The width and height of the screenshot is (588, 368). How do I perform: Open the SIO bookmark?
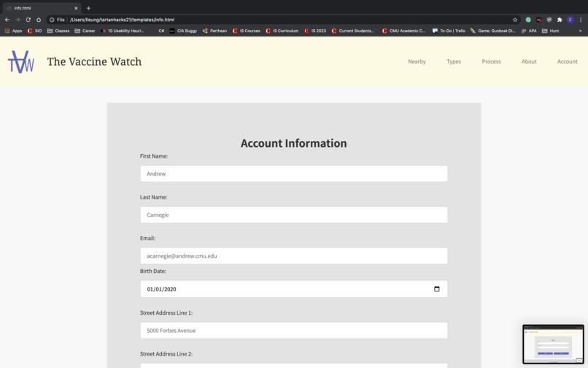[x=34, y=31]
